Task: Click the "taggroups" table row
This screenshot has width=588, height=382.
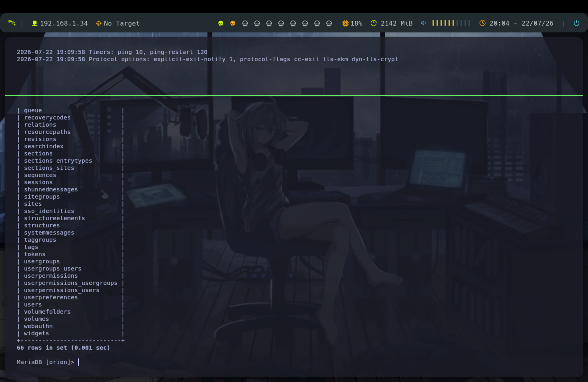Action: [71, 240]
